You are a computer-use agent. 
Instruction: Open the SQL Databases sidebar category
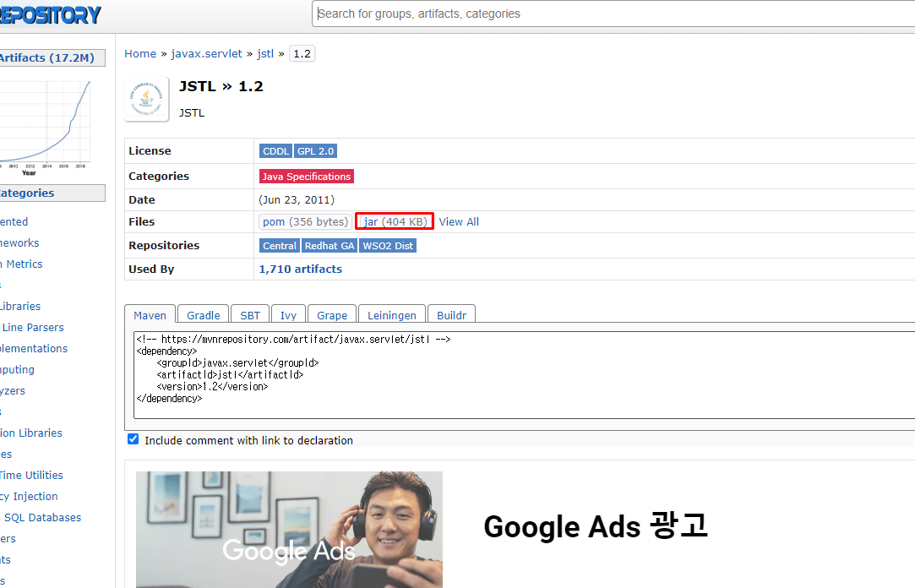[x=41, y=517]
